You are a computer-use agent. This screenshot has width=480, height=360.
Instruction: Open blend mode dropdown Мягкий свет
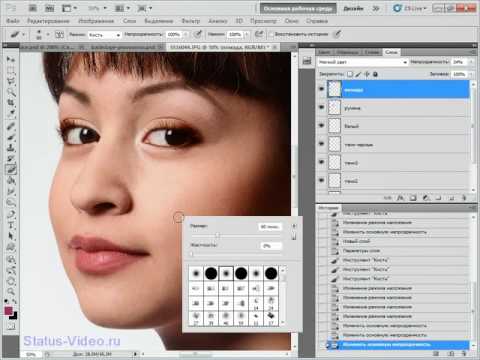coord(363,62)
